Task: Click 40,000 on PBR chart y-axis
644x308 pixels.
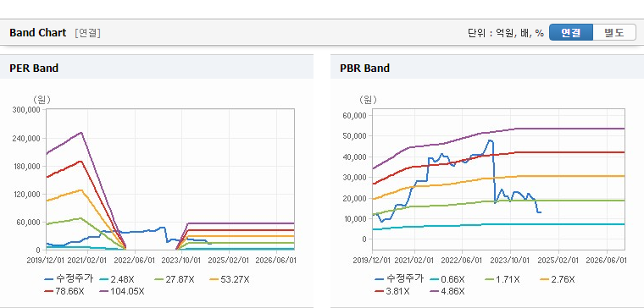Action: tap(354, 157)
